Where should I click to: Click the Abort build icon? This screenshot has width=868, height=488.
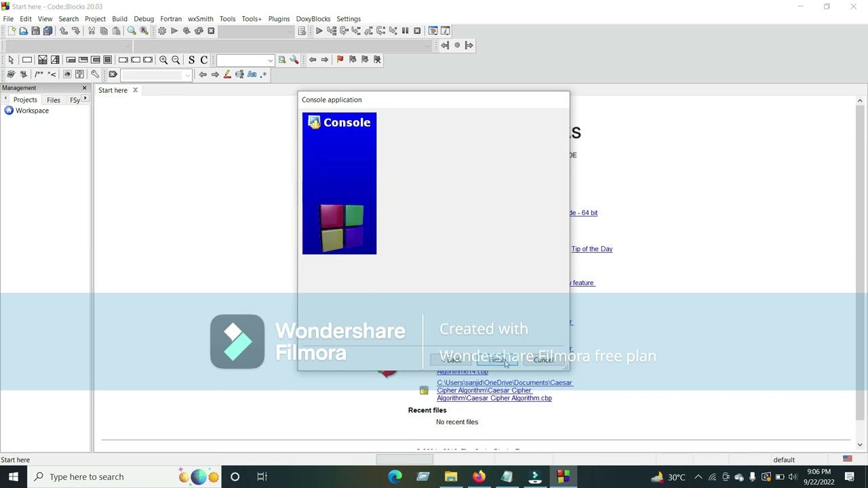(211, 31)
